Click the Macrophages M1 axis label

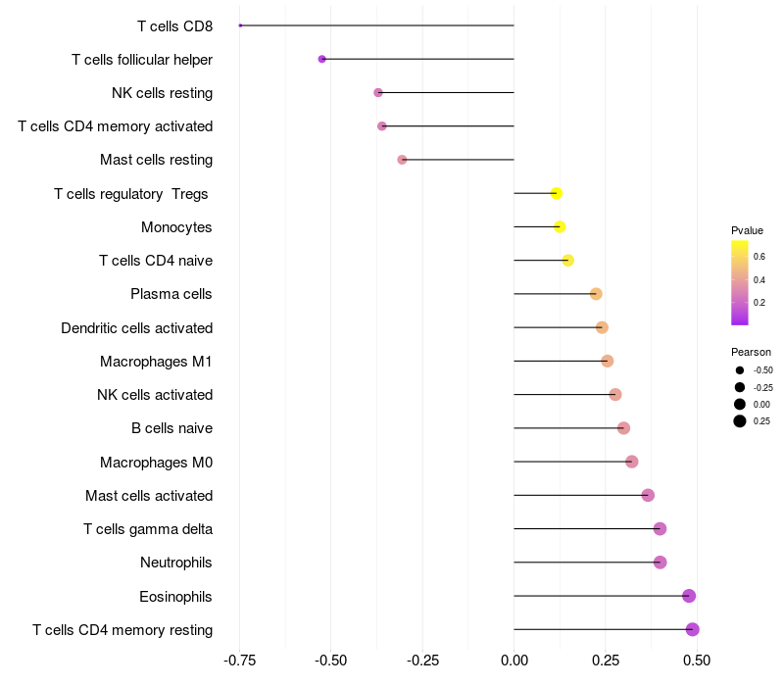point(156,362)
